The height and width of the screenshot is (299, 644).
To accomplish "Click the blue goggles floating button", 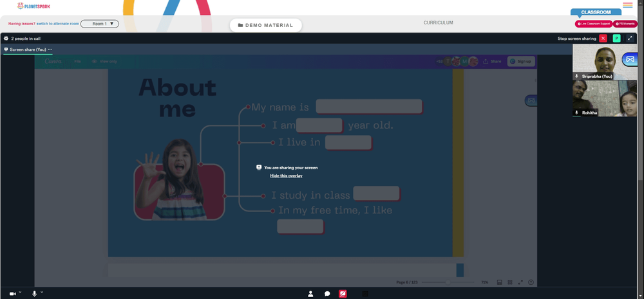I will pos(630,59).
